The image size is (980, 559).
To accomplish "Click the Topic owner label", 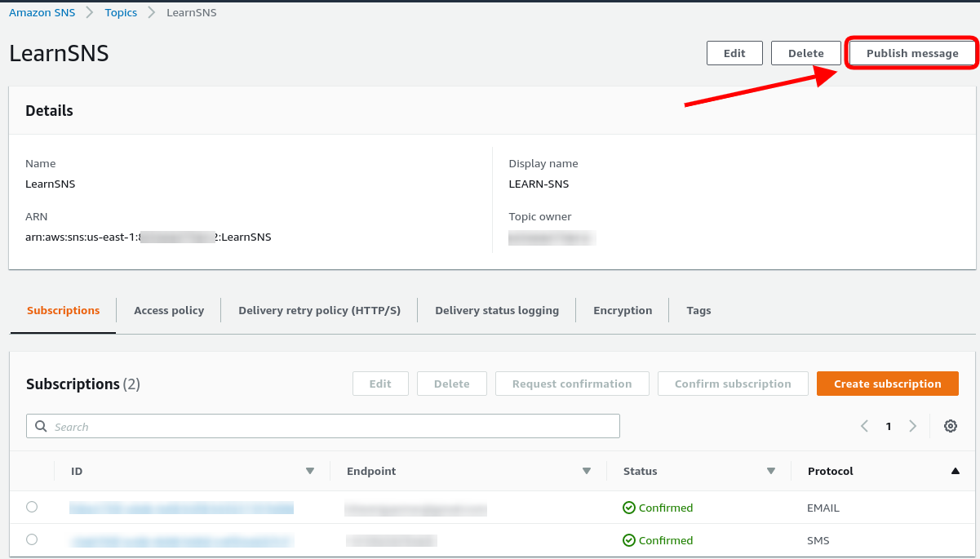I will 540,216.
